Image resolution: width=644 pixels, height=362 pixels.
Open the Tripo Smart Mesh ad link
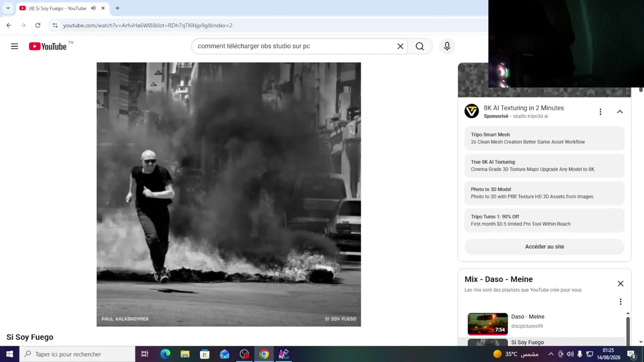[544, 138]
